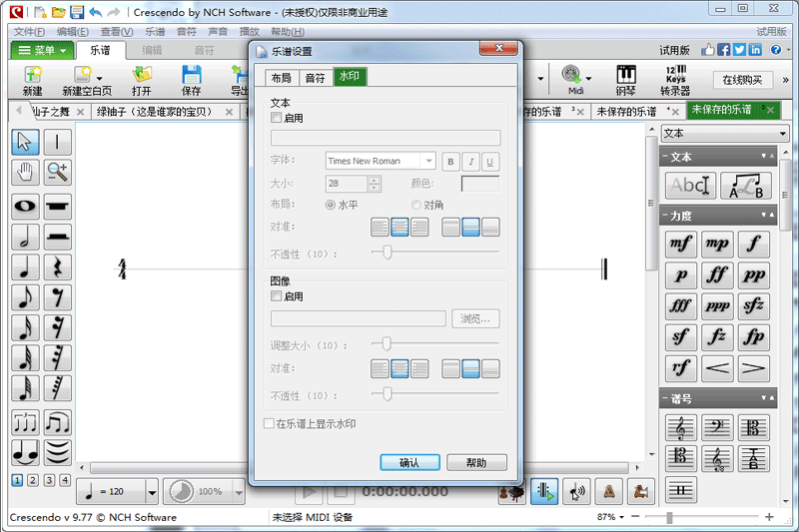The height and width of the screenshot is (532, 799).
Task: Click the text watermark color swatch
Action: (480, 184)
